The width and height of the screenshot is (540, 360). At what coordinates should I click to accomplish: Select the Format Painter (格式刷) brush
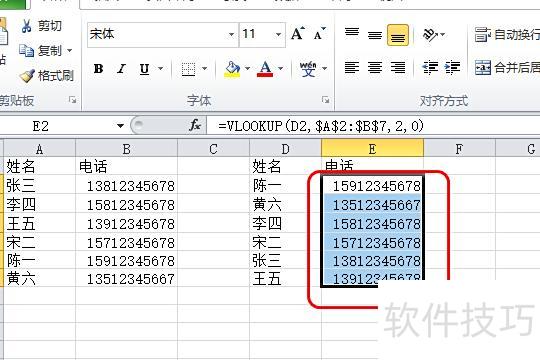coord(47,75)
